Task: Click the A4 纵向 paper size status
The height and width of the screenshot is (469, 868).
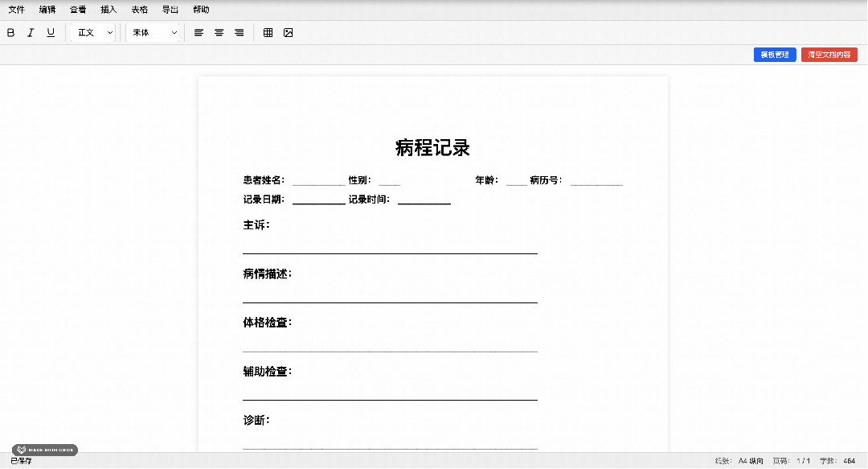Action: coord(739,461)
